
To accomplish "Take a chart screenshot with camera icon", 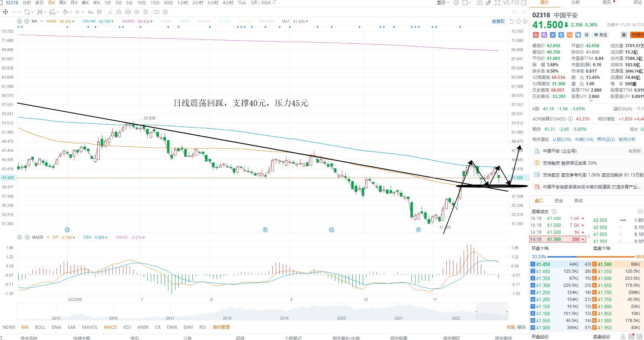I will coord(479,3).
